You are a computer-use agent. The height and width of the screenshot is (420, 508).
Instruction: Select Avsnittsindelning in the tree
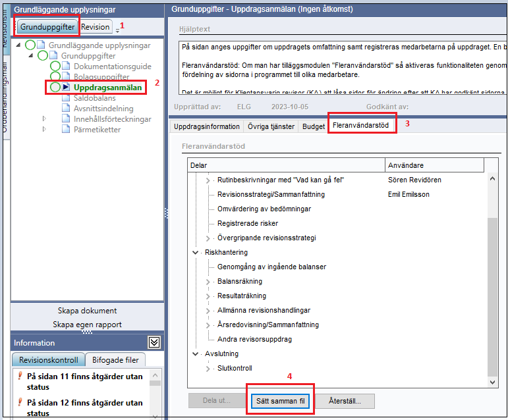click(x=103, y=109)
